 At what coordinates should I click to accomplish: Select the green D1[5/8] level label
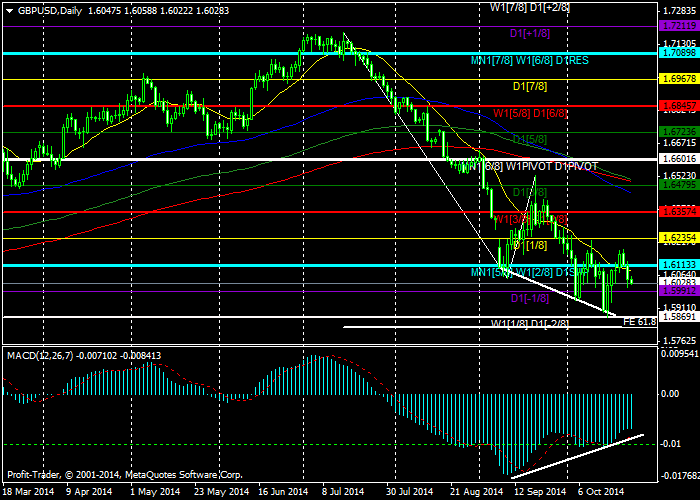tap(529, 139)
